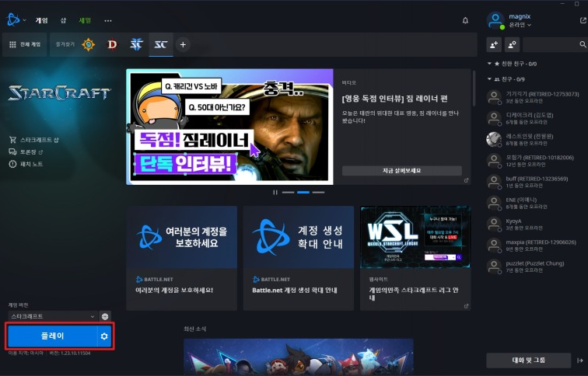Open the notifications bell

(465, 21)
